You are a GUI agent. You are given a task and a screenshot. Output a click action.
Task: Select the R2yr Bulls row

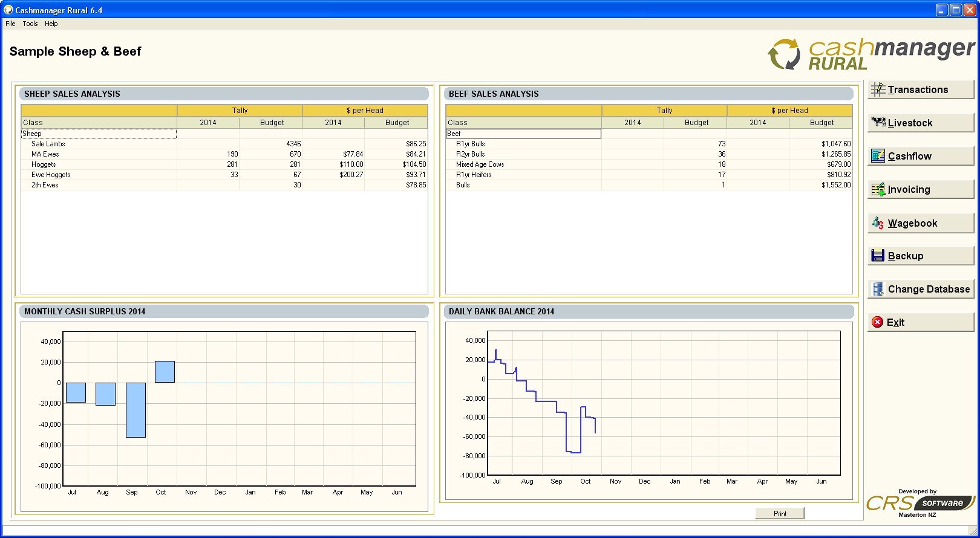[649, 154]
